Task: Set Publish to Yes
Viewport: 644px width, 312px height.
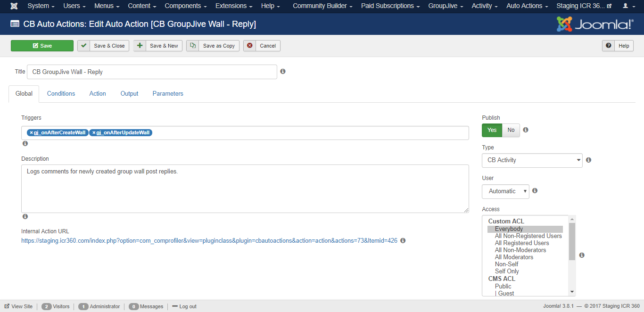Action: click(x=492, y=130)
